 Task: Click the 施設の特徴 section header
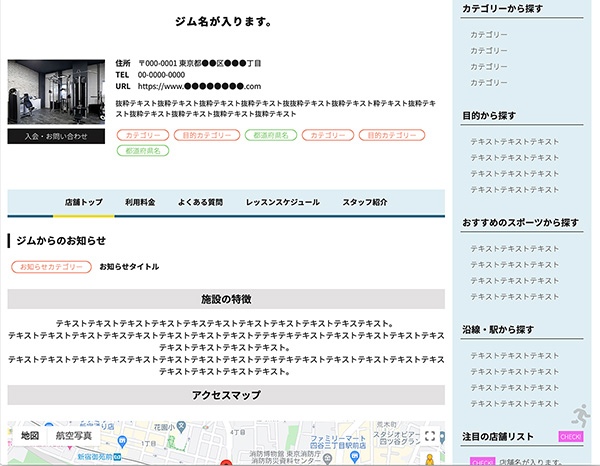tap(226, 299)
